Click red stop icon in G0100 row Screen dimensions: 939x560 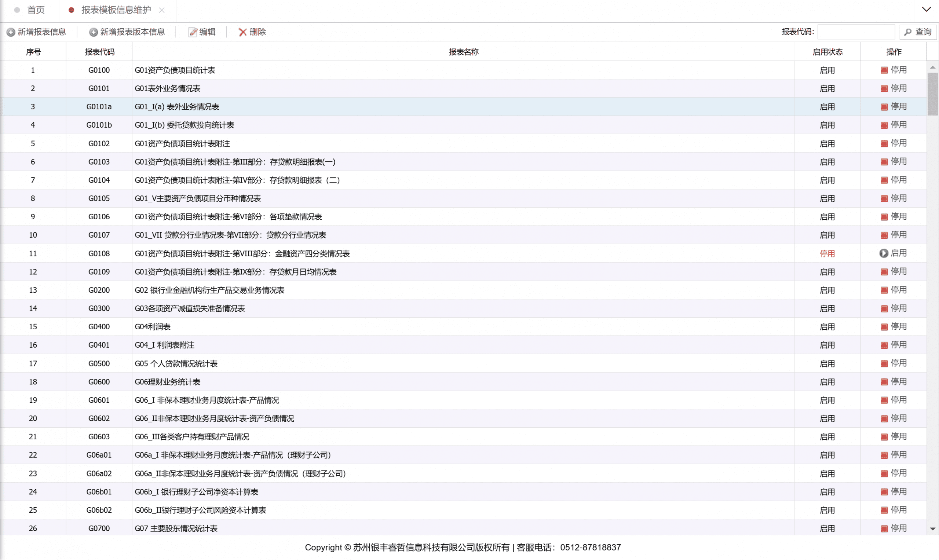pyautogui.click(x=884, y=70)
